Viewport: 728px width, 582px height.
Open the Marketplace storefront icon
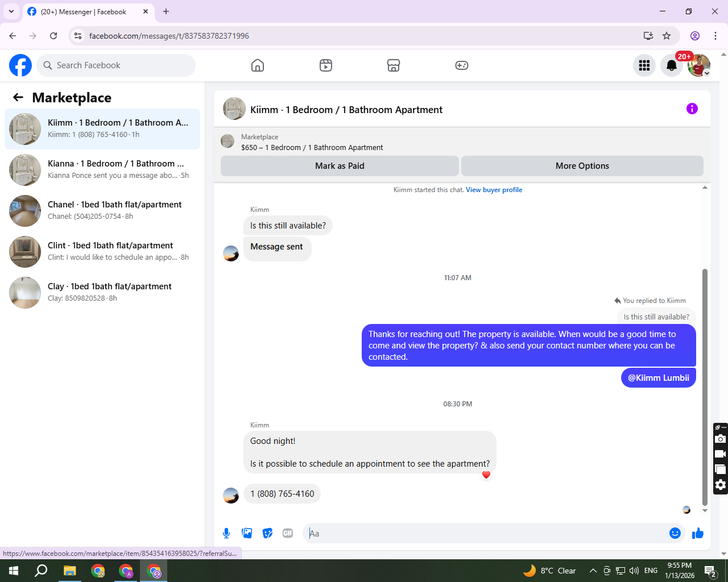tap(394, 65)
